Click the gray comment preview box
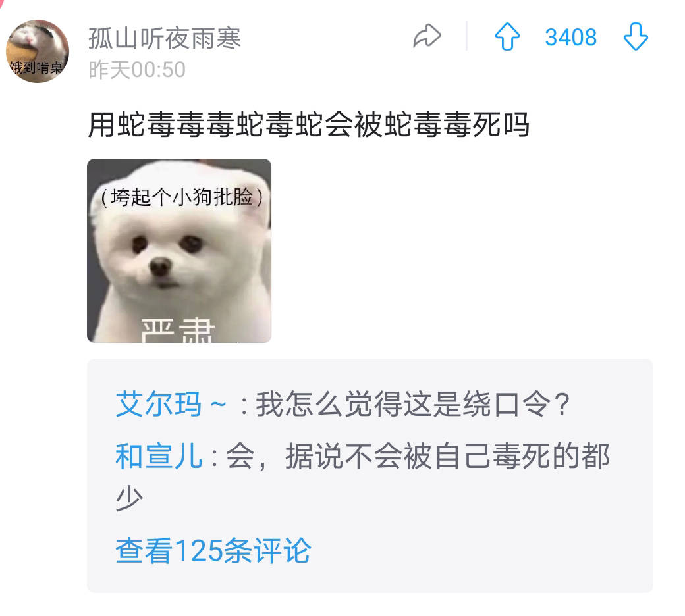Viewport: 685px width, 616px height. click(370, 476)
